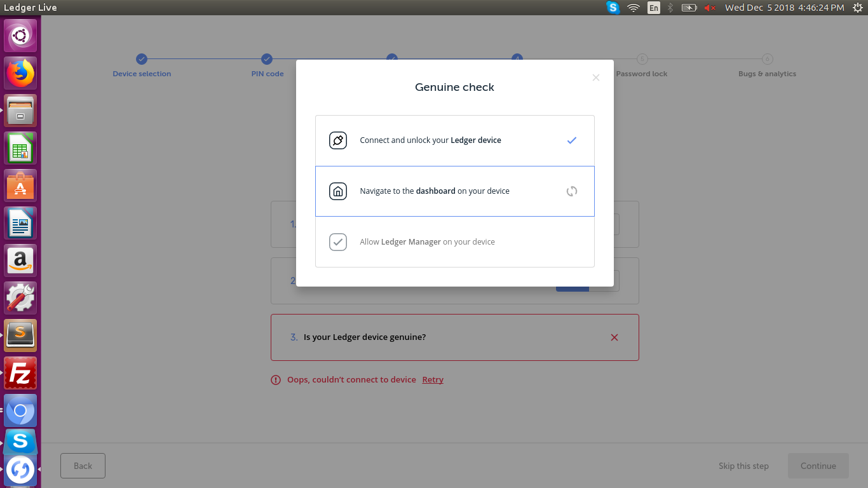
Task: Click the spinning loader beside dashboard step
Action: pos(571,191)
